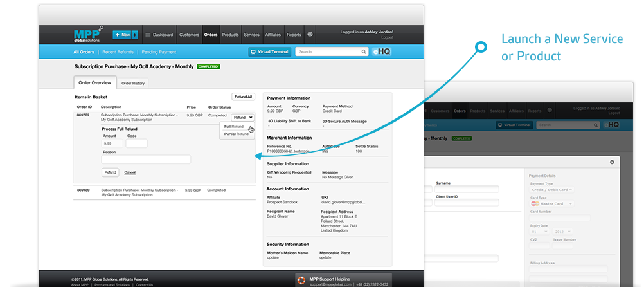Launch the Virtual Terminal
The image size is (644, 287).
point(270,51)
